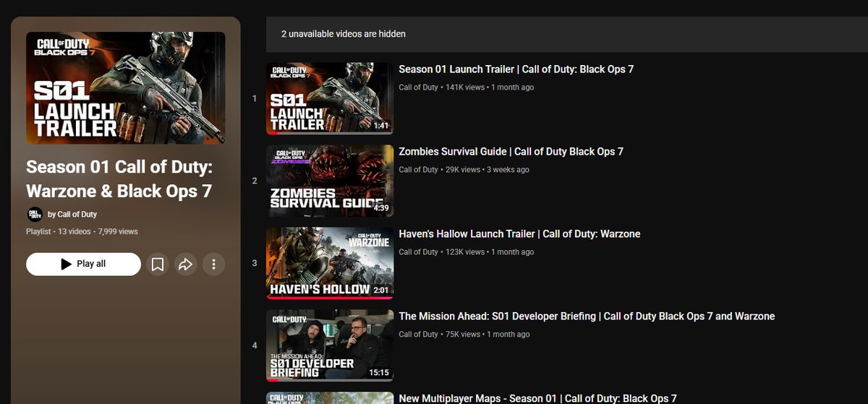Click '2 unavailable videos are hidden' notice

344,34
